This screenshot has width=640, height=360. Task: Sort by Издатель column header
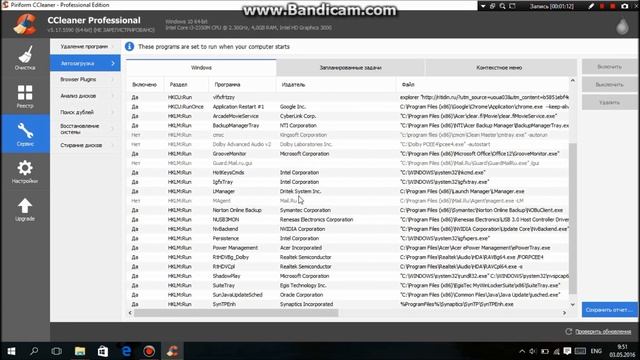[336, 84]
